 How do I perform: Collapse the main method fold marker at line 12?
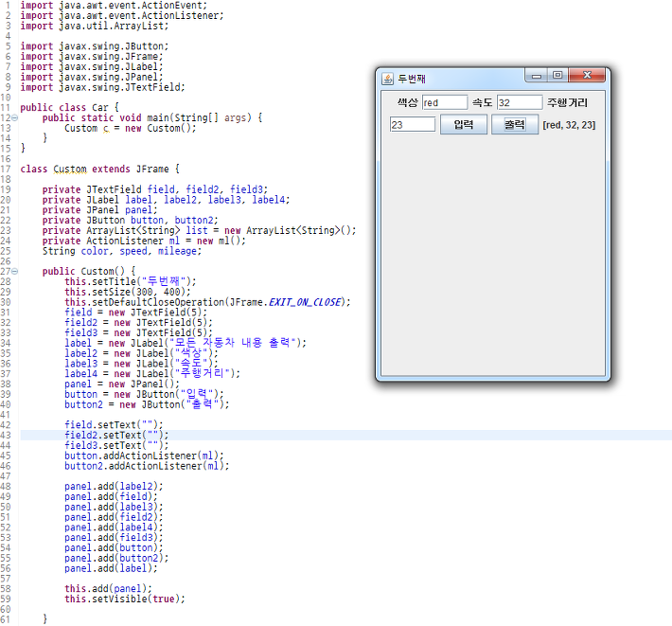[x=14, y=117]
